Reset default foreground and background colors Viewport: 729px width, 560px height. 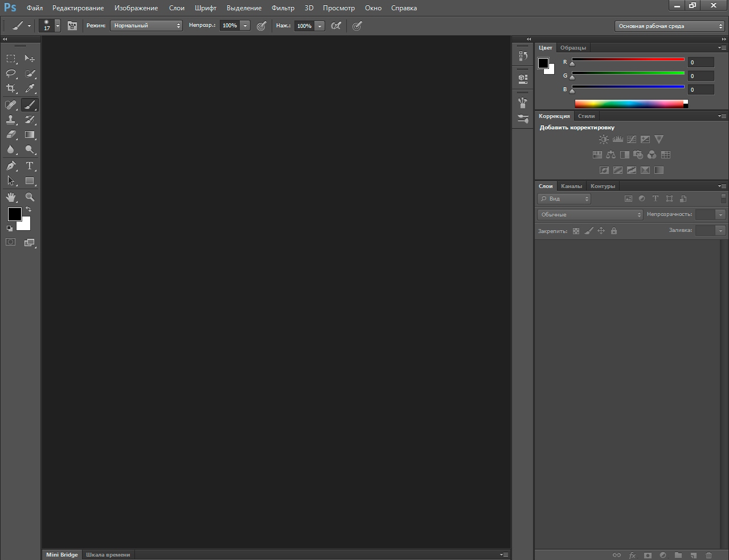click(9, 228)
